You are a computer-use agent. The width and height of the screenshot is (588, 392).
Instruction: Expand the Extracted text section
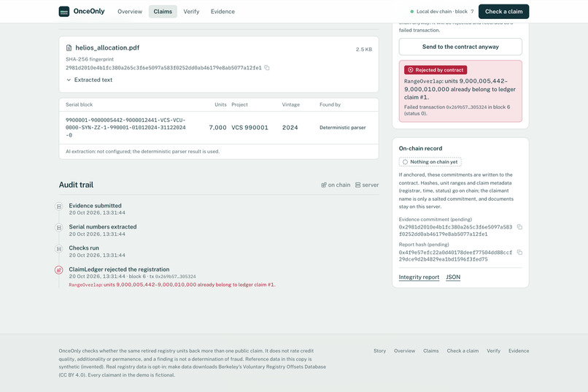pyautogui.click(x=90, y=80)
